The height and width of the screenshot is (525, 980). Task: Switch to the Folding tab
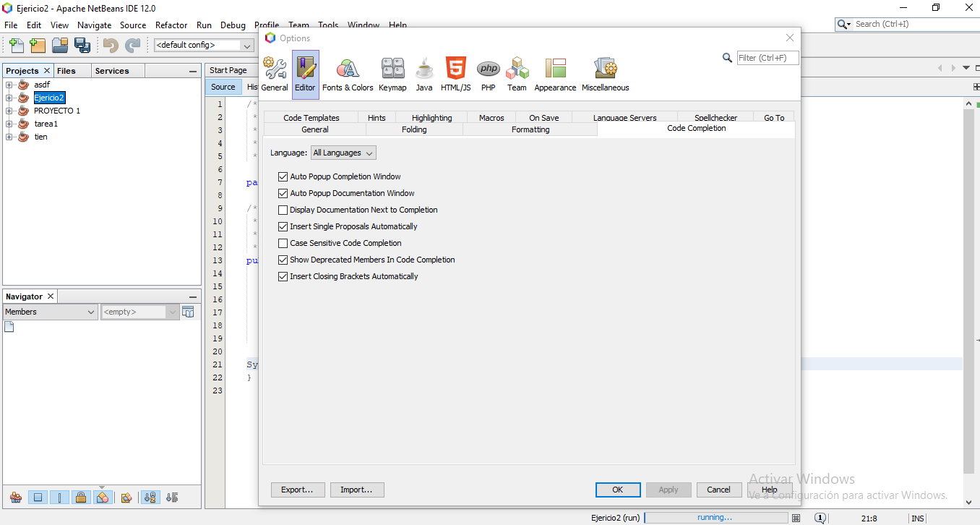pos(414,129)
